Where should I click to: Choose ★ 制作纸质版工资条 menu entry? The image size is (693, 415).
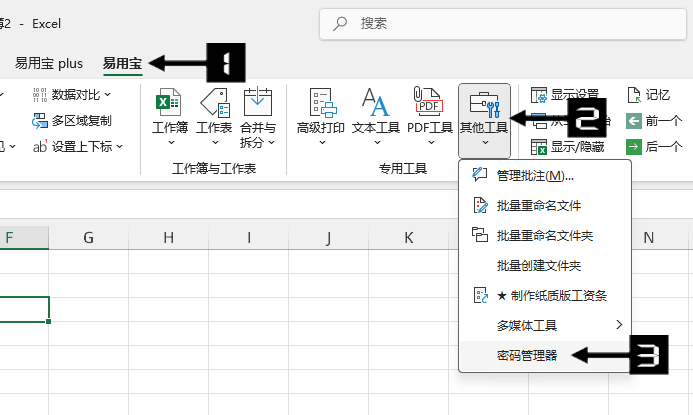pyautogui.click(x=545, y=296)
